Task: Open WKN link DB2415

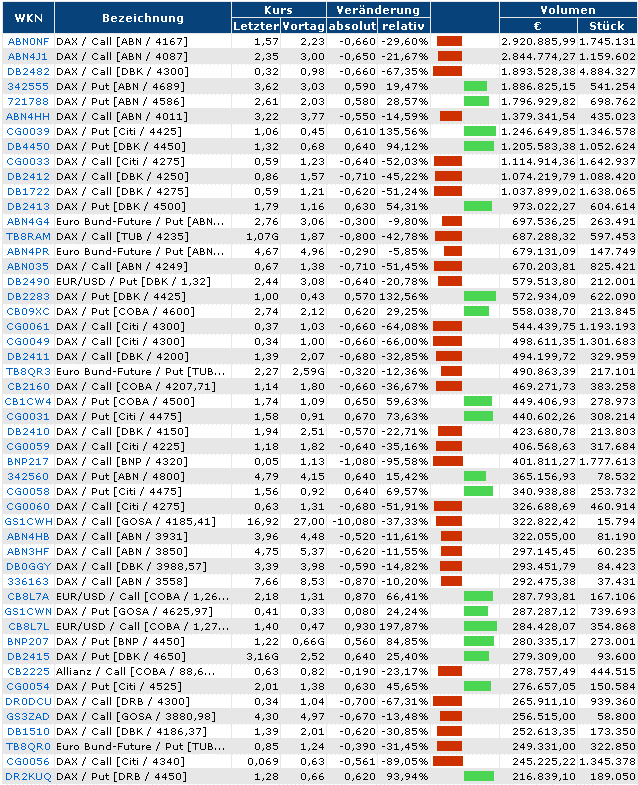Action: [x=29, y=657]
